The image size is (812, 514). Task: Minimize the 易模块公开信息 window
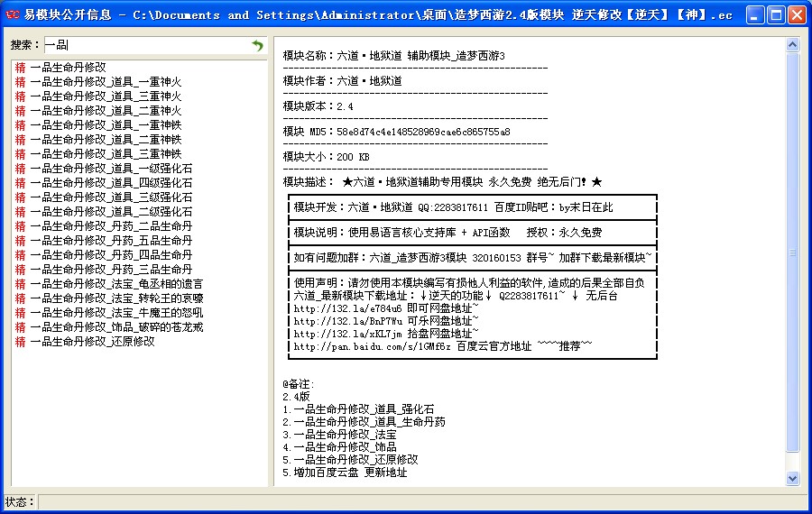coord(754,15)
